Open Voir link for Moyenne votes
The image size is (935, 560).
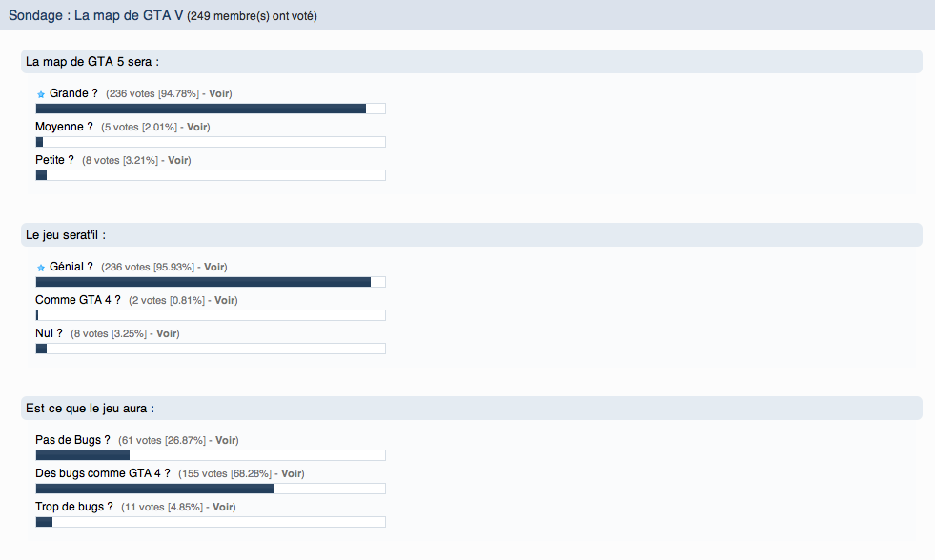click(198, 127)
